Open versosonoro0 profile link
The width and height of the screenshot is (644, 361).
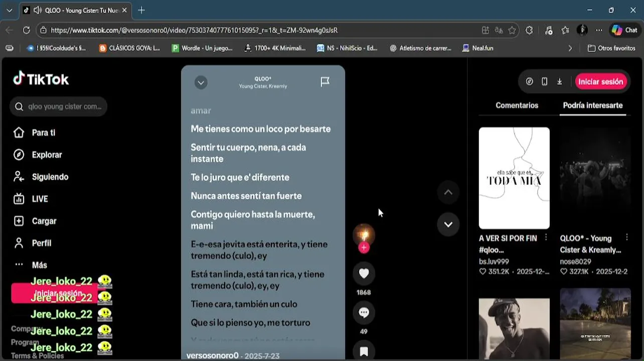coord(212,355)
